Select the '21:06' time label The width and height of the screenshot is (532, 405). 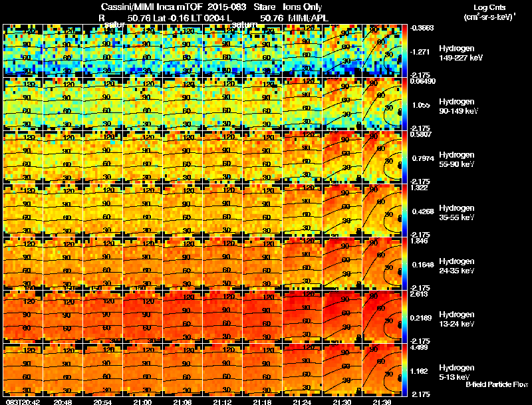182,402
